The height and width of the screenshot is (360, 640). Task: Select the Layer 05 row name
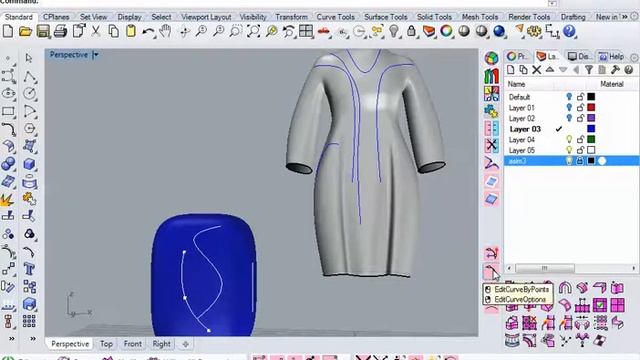pyautogui.click(x=521, y=150)
